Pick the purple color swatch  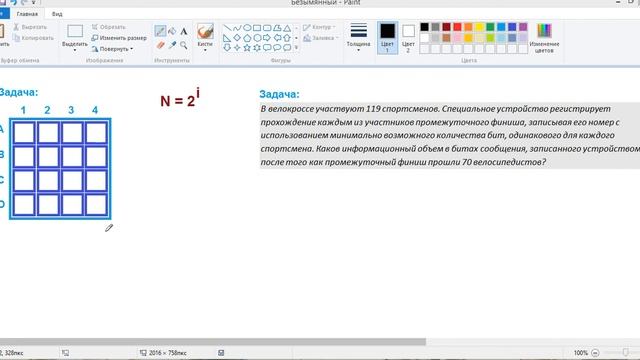[x=523, y=27]
